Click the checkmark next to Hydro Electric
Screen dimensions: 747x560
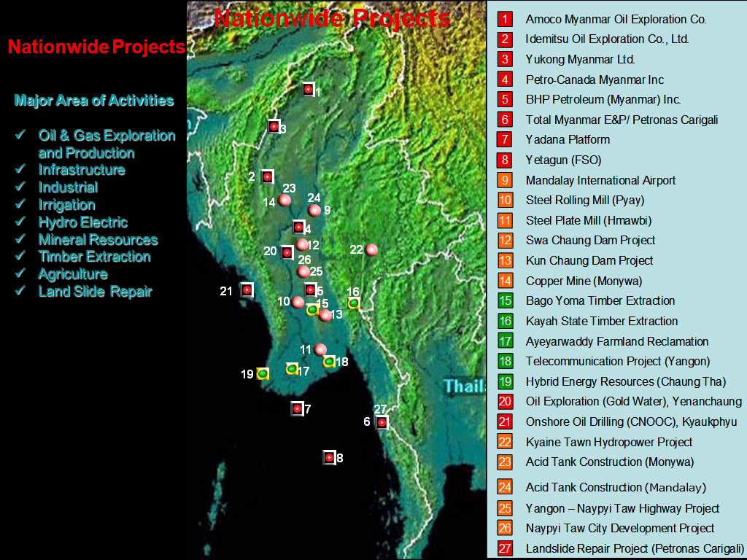tap(21, 222)
